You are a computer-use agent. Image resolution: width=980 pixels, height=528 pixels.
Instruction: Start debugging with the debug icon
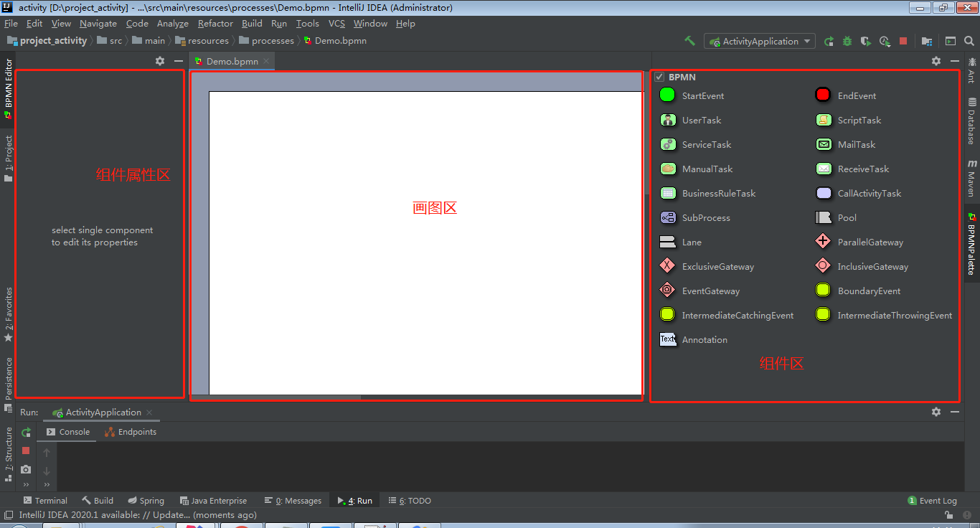(x=847, y=41)
